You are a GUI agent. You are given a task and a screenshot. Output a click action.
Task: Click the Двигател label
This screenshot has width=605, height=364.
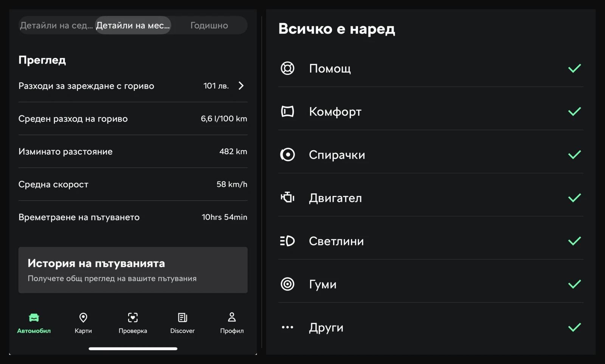[335, 198]
